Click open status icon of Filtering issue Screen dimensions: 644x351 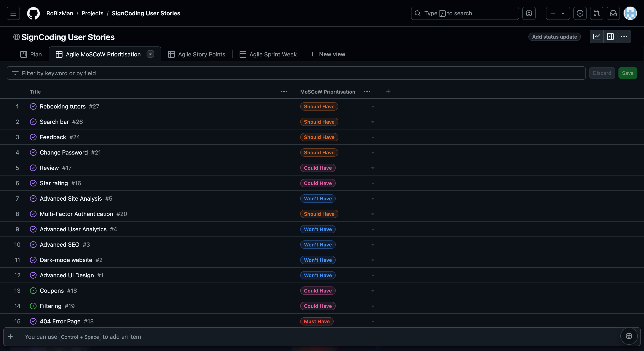(x=33, y=306)
